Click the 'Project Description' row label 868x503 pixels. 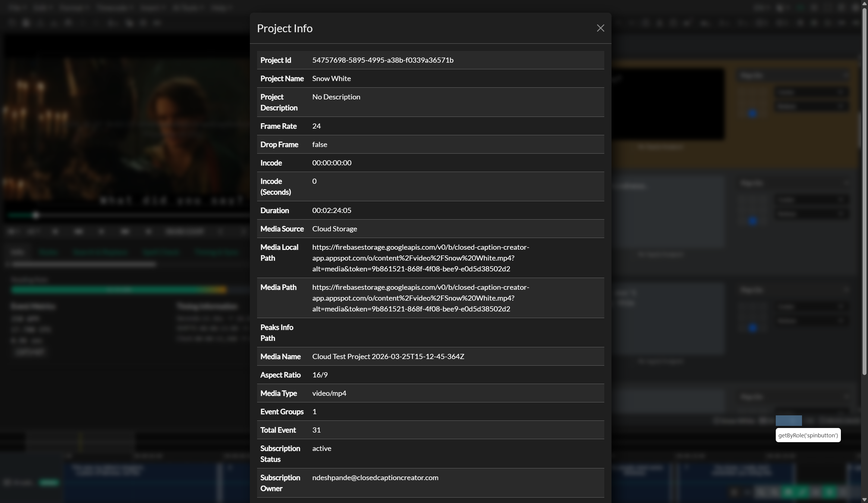pos(279,102)
